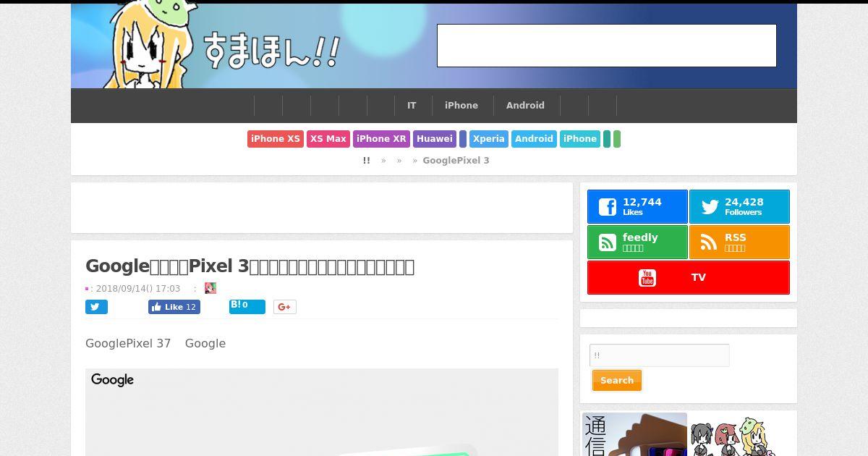Focus the sidebar search input field
The image size is (868, 456).
tap(660, 355)
